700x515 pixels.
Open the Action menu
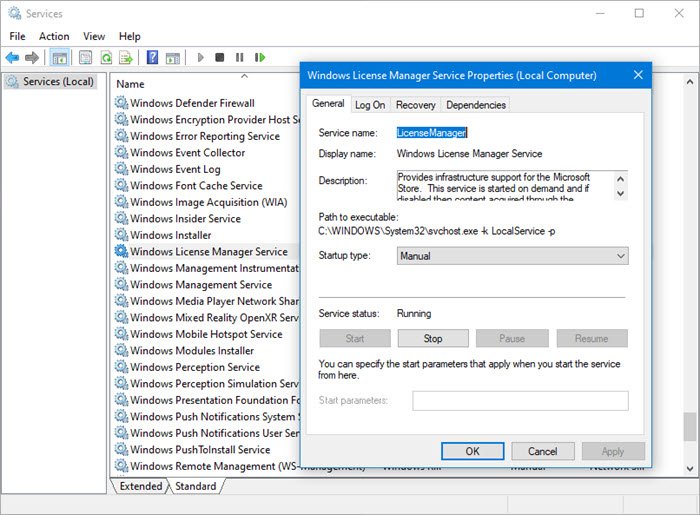pyautogui.click(x=54, y=36)
